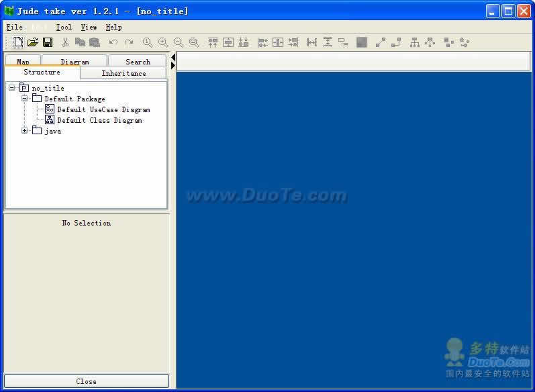This screenshot has width=535, height=392.
Task: Collapse left pane with the left arrow
Action: [173, 57]
